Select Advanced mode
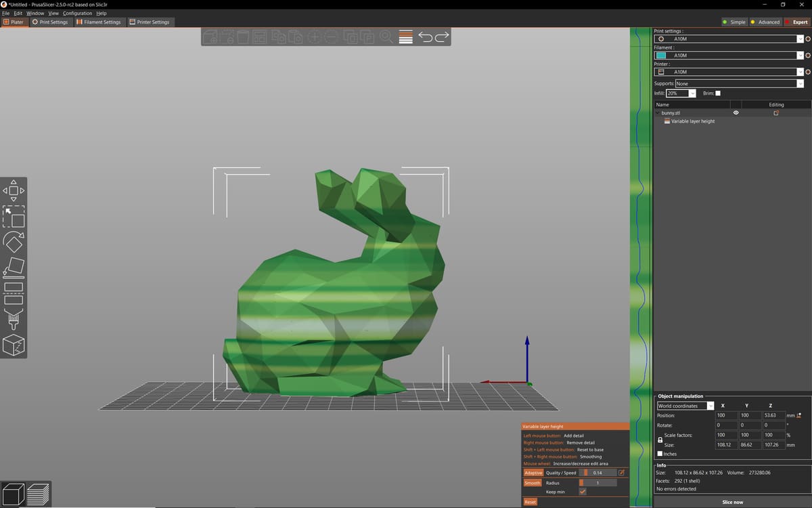Screen dimensions: 812x508 tap(765, 22)
